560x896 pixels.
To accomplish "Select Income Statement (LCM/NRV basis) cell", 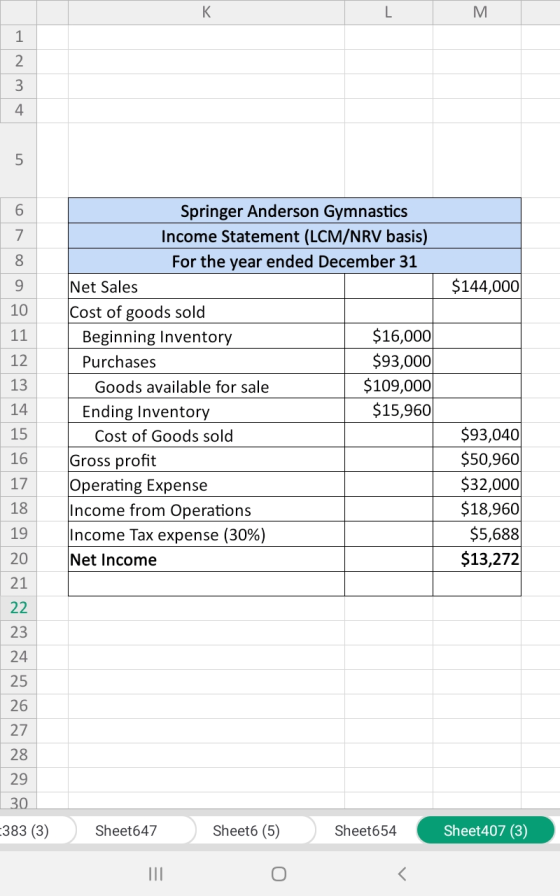I will point(294,235).
